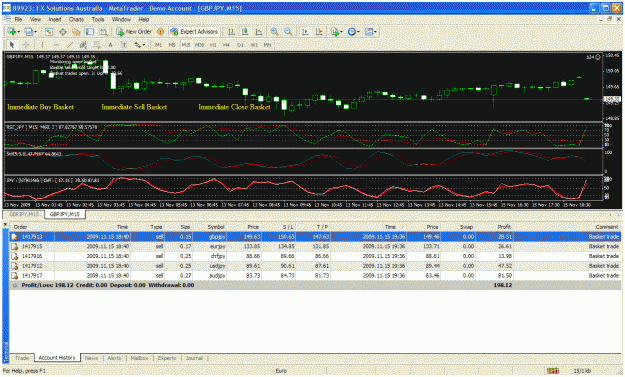Toggle the Terminal panel icon
Image resolution: width=625 pixels, height=377 pixels.
pos(90,31)
